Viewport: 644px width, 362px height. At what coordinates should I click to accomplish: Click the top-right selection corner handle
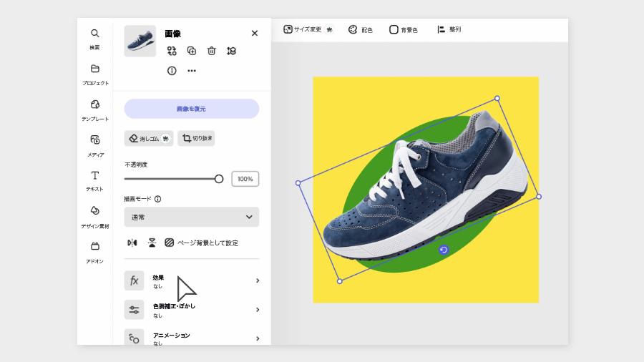(x=497, y=99)
